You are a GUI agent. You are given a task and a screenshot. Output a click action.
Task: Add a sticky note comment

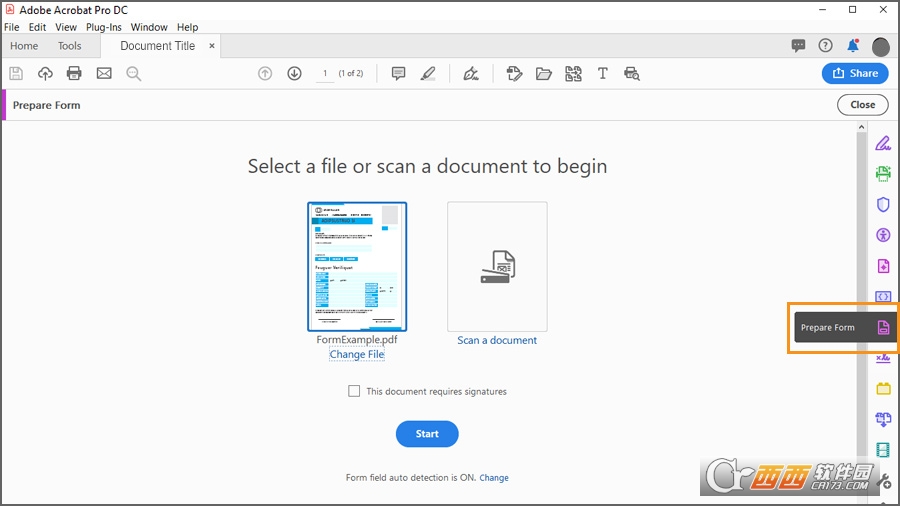coord(398,73)
